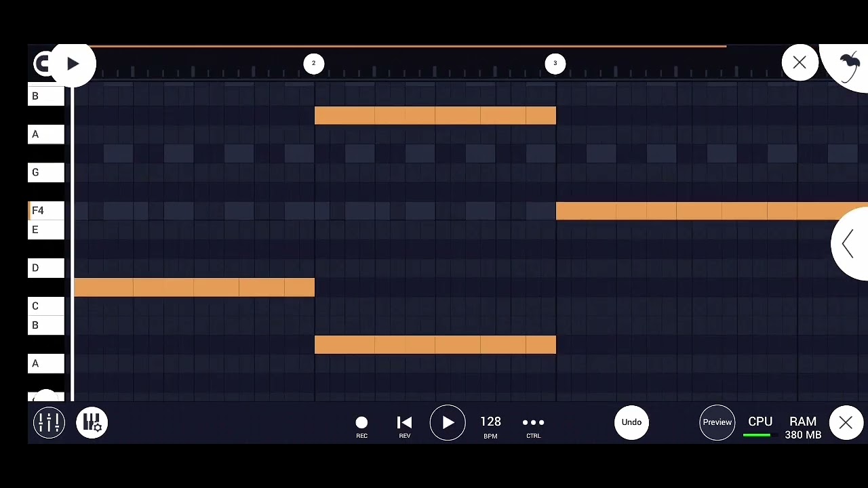Viewport: 868px width, 488px height.
Task: Select the note in bar 1
Action: tap(194, 287)
